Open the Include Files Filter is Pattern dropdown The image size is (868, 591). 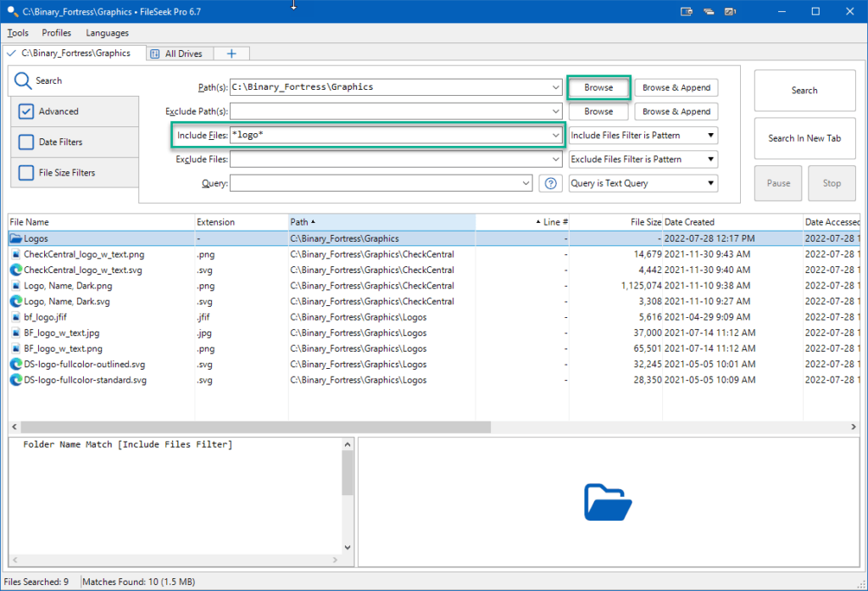click(643, 135)
